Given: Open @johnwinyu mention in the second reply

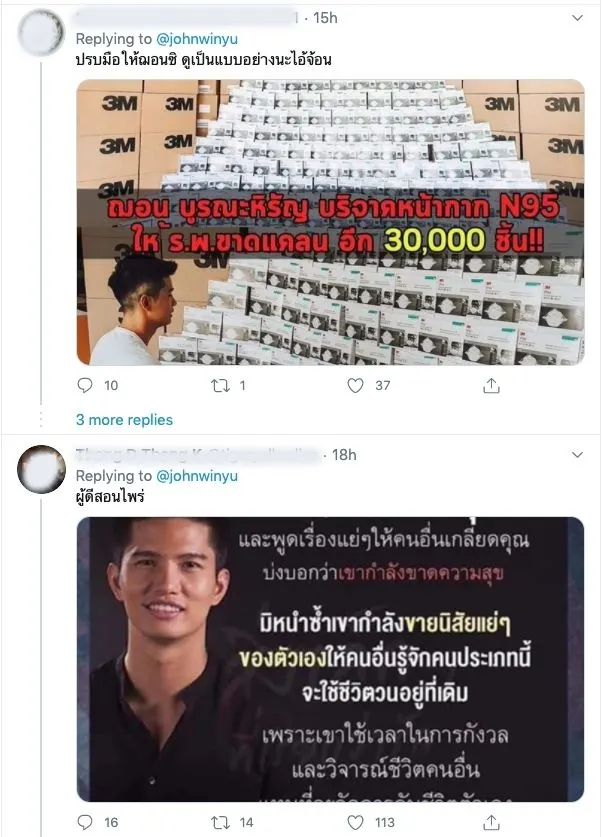Looking at the screenshot, I should pyautogui.click(x=197, y=476).
